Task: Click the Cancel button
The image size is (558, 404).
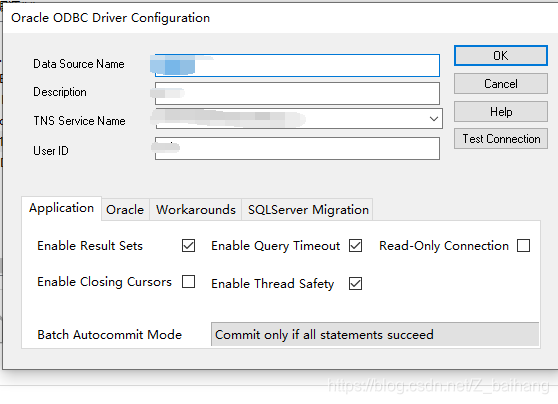Action: (x=500, y=84)
